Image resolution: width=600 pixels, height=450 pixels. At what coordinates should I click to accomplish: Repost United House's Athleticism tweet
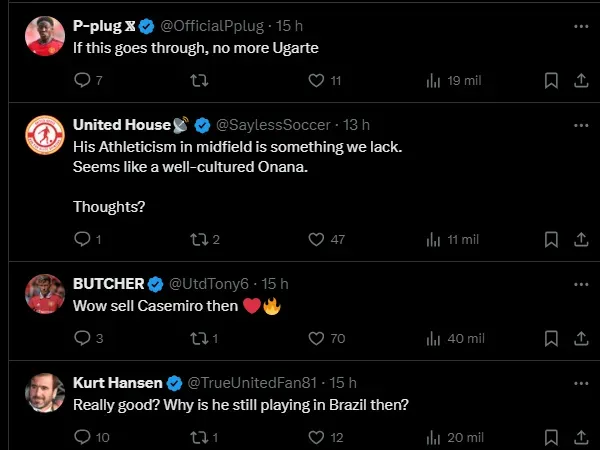[198, 239]
